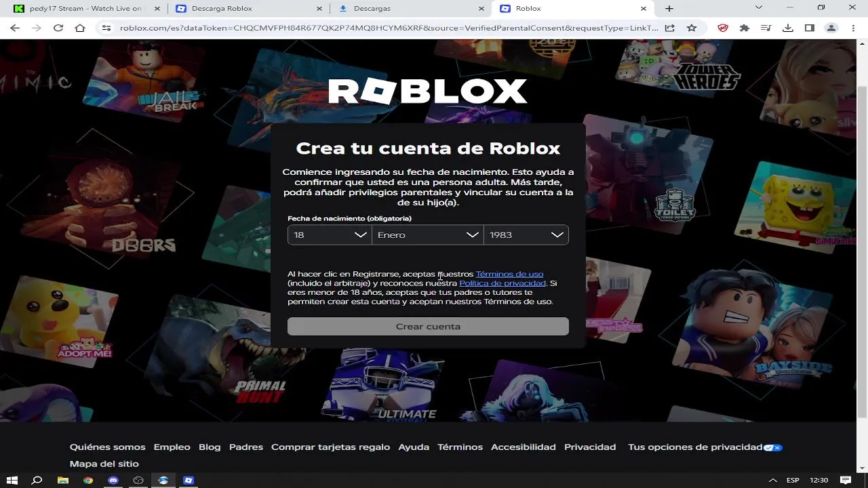Toggle the browser side panel
The height and width of the screenshot is (488, 868).
[x=810, y=28]
